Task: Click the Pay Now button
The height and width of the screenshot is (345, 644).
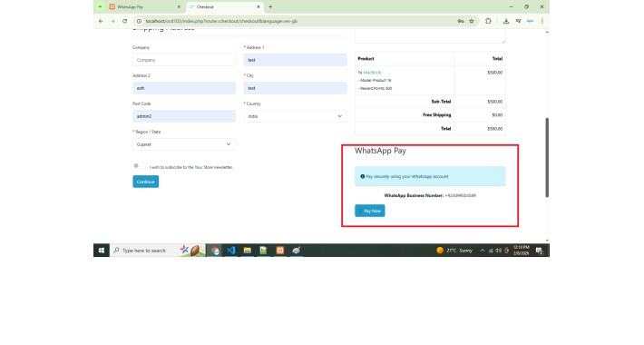Action: pos(370,211)
